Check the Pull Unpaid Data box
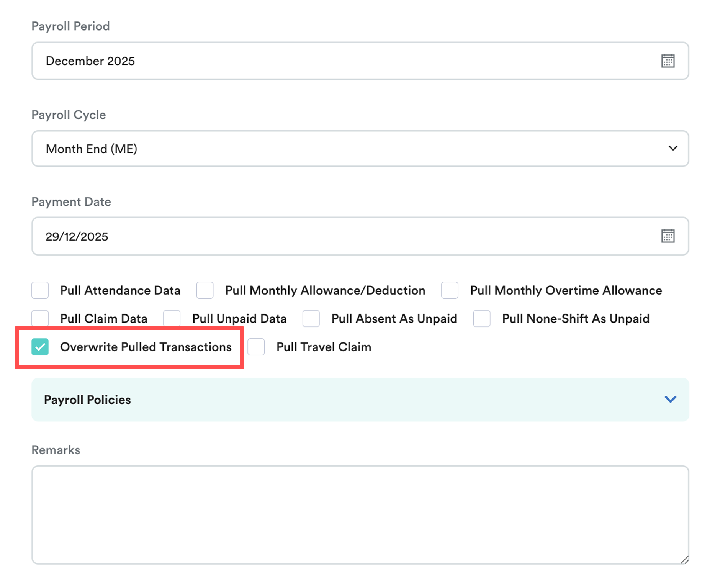The width and height of the screenshot is (715, 588). tap(172, 319)
